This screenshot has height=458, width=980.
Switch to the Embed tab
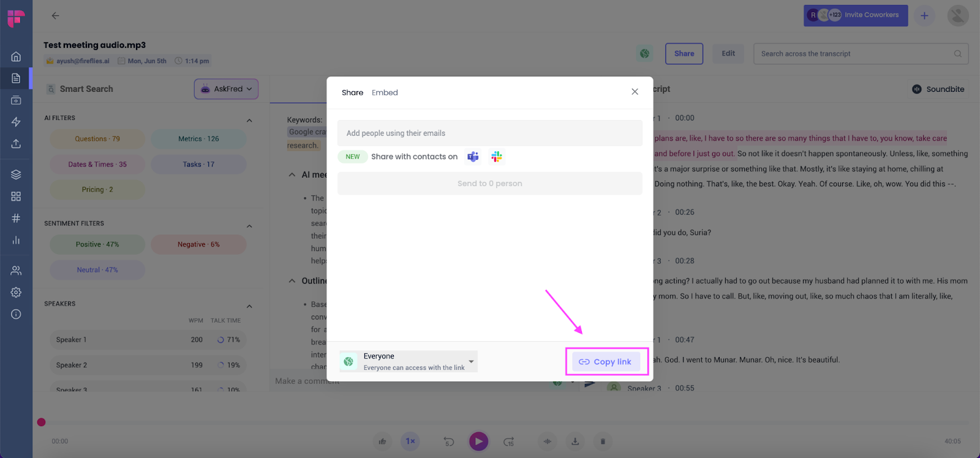click(385, 92)
